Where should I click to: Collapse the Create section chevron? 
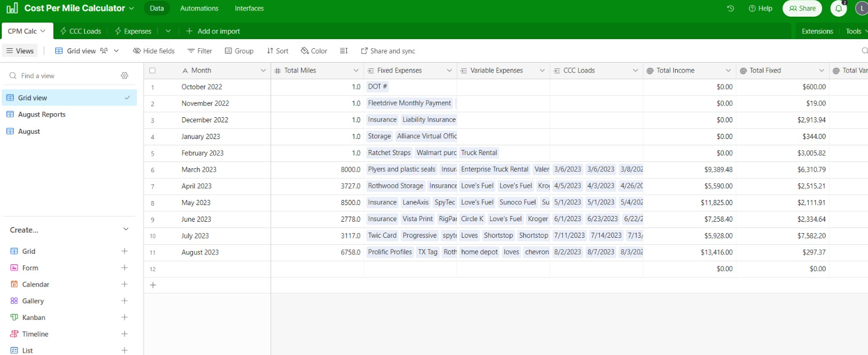tap(126, 229)
